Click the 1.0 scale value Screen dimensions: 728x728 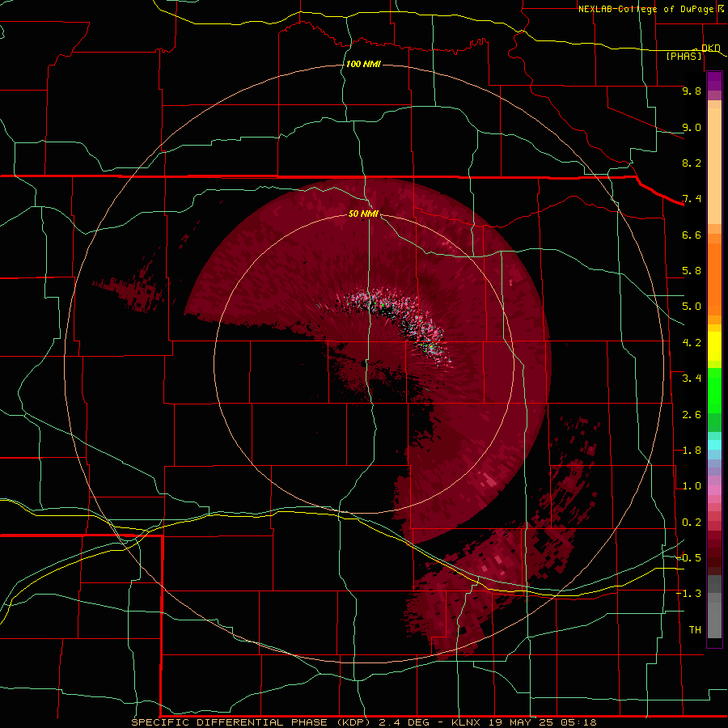click(692, 486)
